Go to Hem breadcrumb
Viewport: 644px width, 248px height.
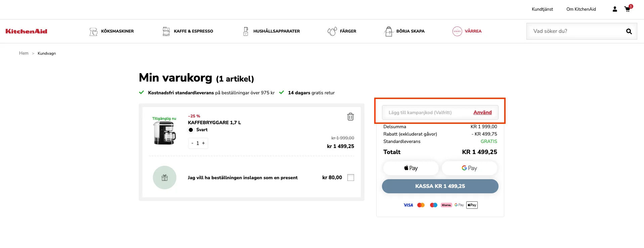click(24, 53)
